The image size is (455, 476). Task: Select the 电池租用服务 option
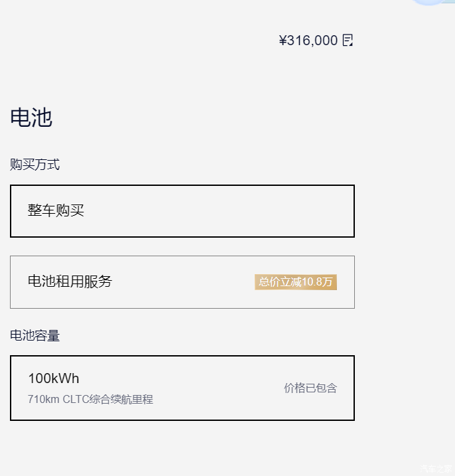(182, 282)
